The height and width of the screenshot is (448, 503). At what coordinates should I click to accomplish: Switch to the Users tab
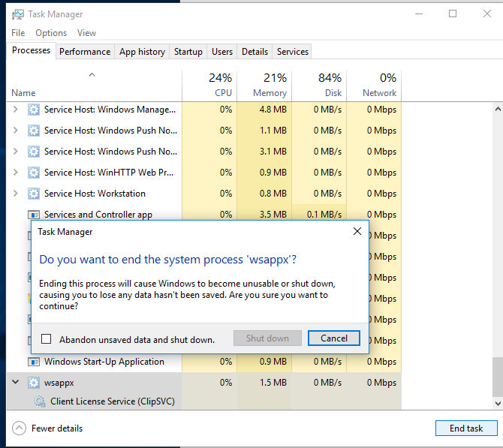coord(222,52)
